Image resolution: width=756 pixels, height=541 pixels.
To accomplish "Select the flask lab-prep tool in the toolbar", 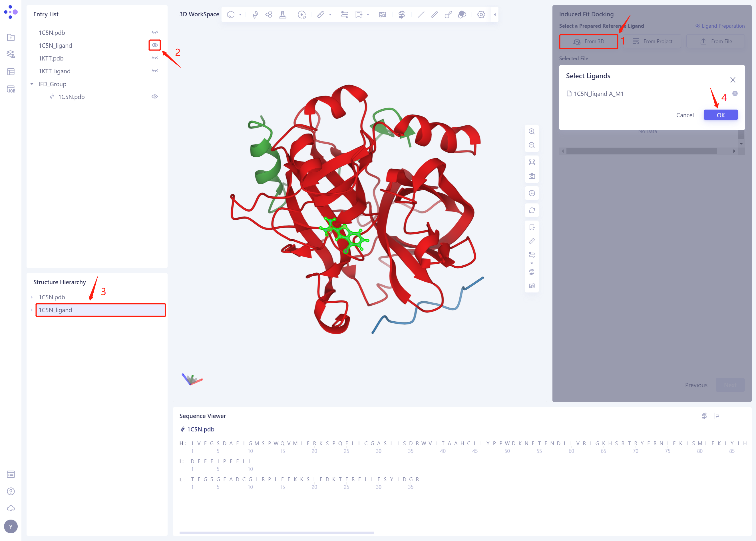I will (x=282, y=14).
